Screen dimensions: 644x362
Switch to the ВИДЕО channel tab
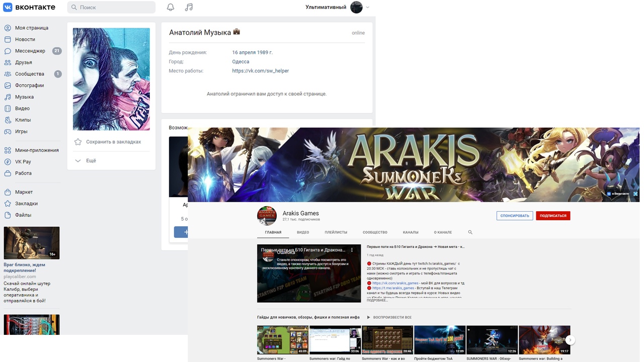pos(303,232)
